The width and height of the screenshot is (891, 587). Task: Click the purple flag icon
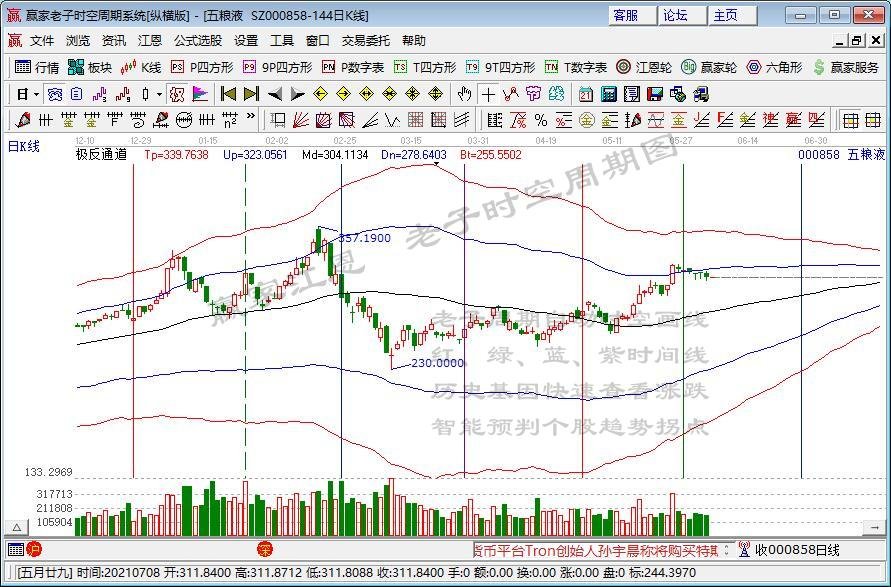tap(200, 94)
